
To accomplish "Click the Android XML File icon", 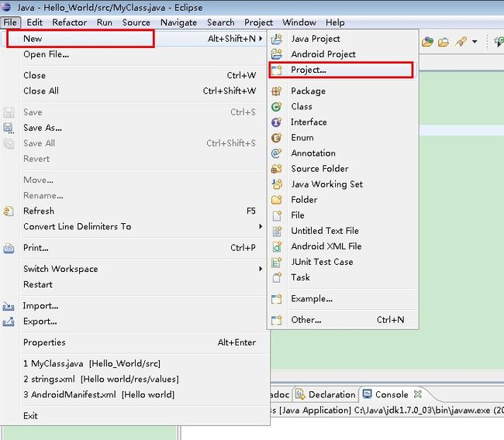I will coord(277,246).
